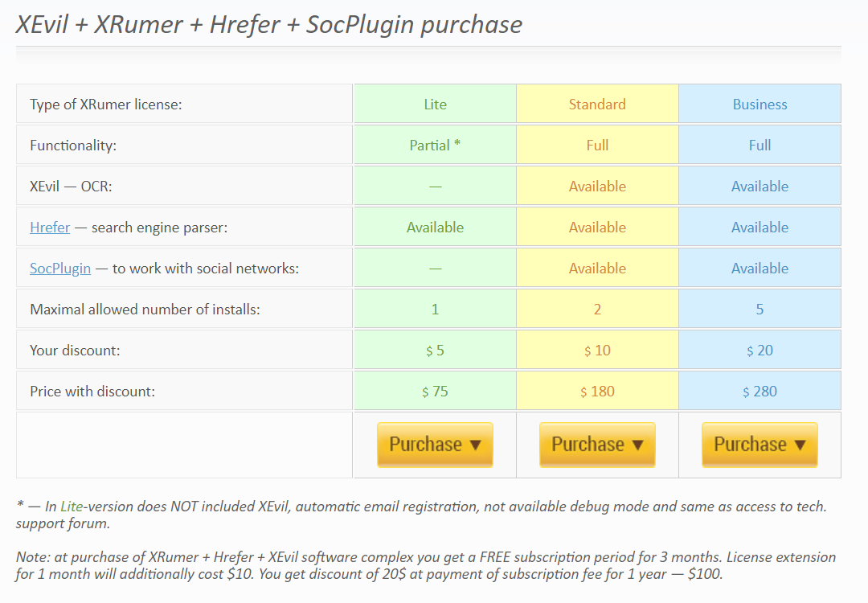Select the Standard license header cell
The width and height of the screenshot is (868, 603).
597,104
